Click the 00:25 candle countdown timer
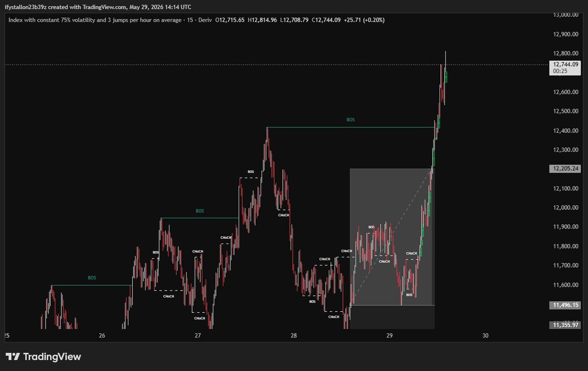The image size is (588, 371). [x=559, y=71]
